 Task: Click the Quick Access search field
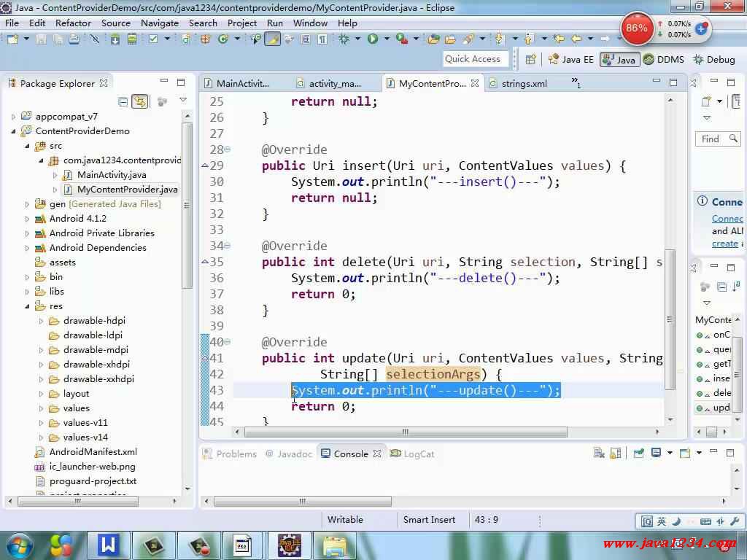476,59
